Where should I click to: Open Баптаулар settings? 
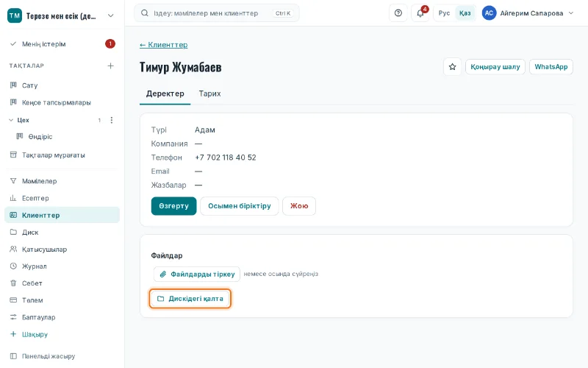coord(62,317)
